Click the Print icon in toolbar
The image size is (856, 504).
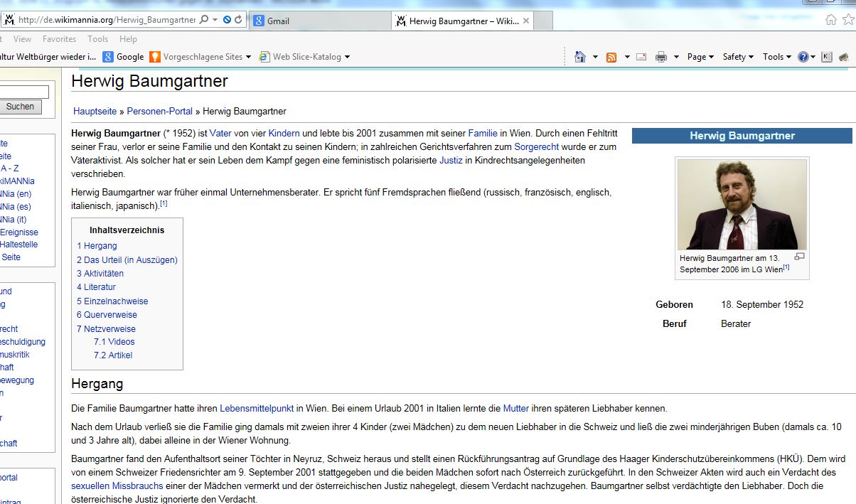click(x=660, y=57)
